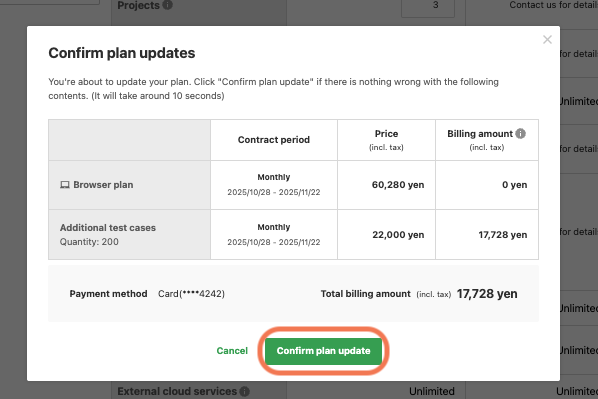Click the Confirm plan updates heading
Screen dimensions: 598x399
point(122,53)
